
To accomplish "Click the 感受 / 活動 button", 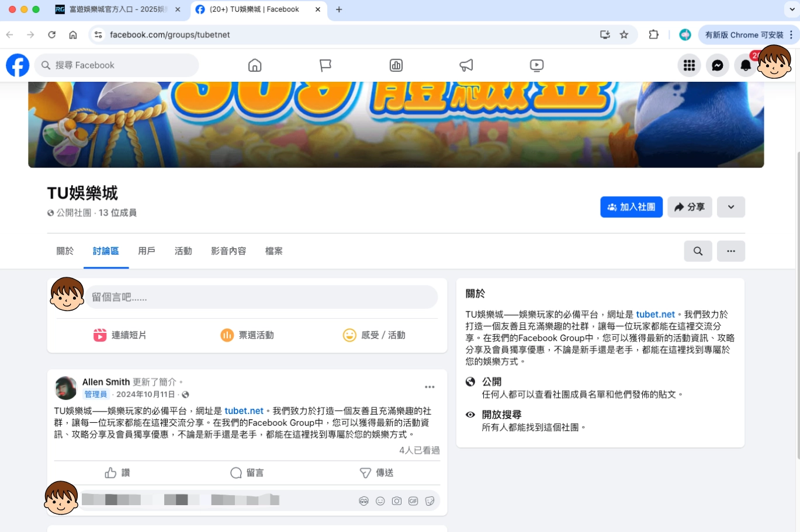I will (x=374, y=335).
